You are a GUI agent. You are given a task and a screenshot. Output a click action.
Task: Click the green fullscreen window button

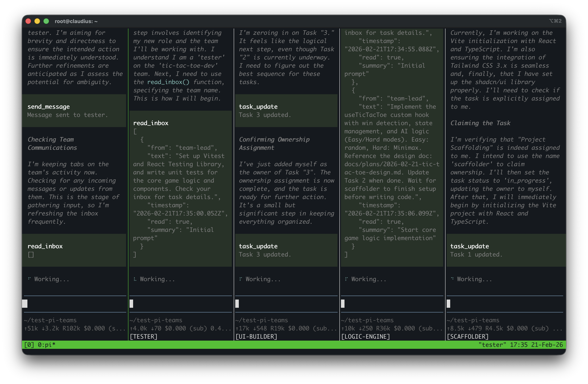coord(46,21)
